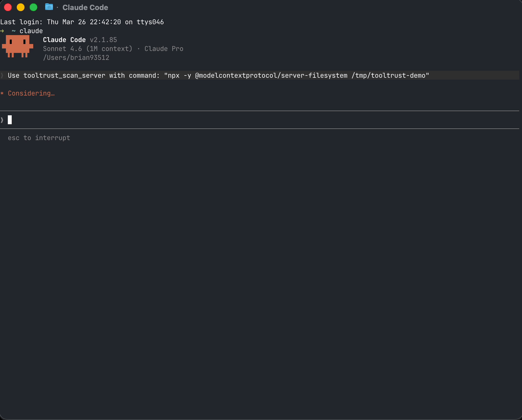Screen dimensions: 522x420
Task: Click the Claude Code title text
Action: pyautogui.click(x=85, y=8)
